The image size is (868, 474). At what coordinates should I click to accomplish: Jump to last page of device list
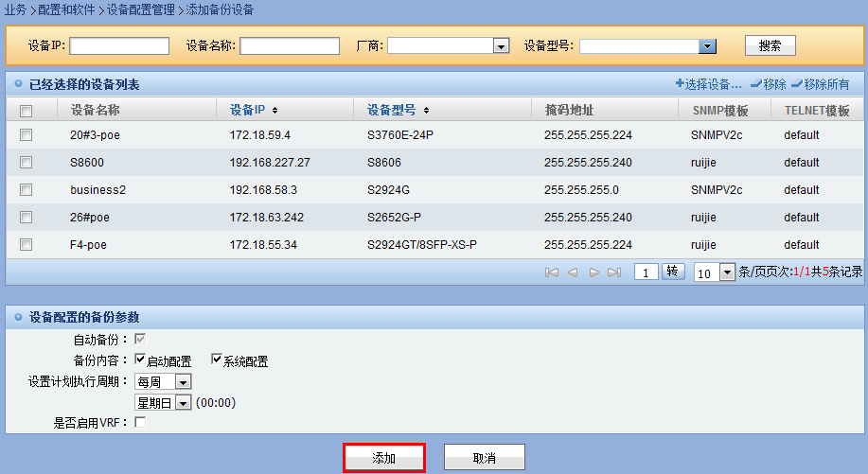click(x=614, y=272)
